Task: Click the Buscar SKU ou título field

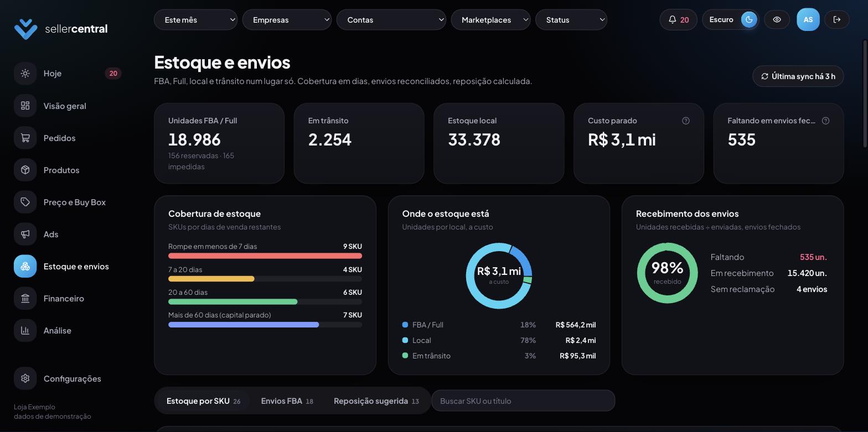Action: point(523,401)
